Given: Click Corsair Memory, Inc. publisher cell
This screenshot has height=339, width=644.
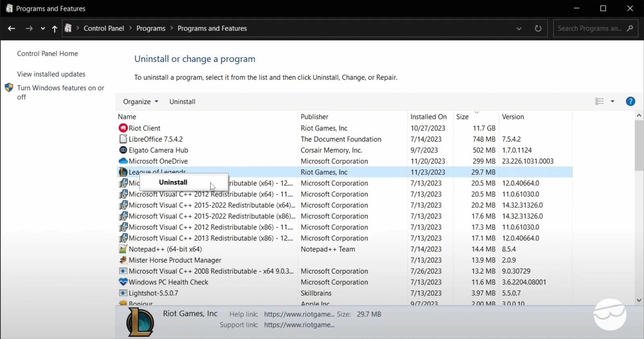Looking at the screenshot, I should [331, 150].
